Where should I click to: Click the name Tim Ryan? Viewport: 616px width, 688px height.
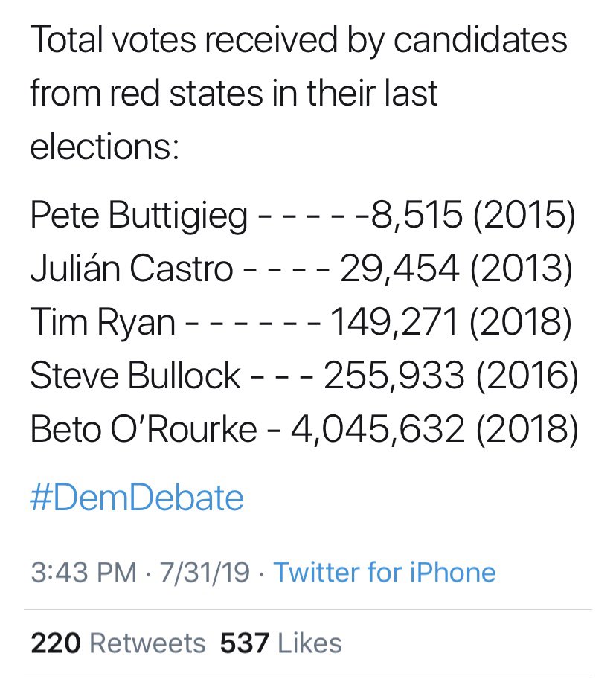point(103,323)
